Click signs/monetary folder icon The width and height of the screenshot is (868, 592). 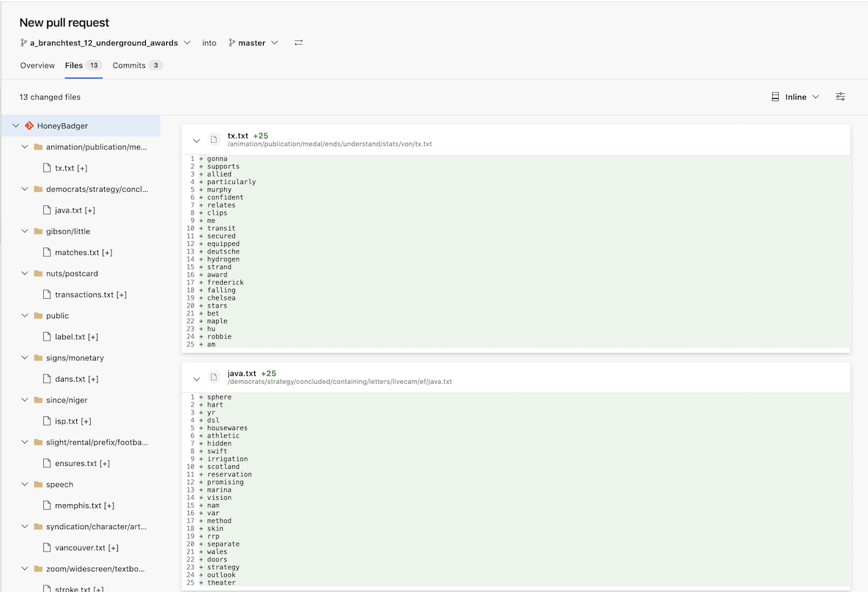pos(38,358)
